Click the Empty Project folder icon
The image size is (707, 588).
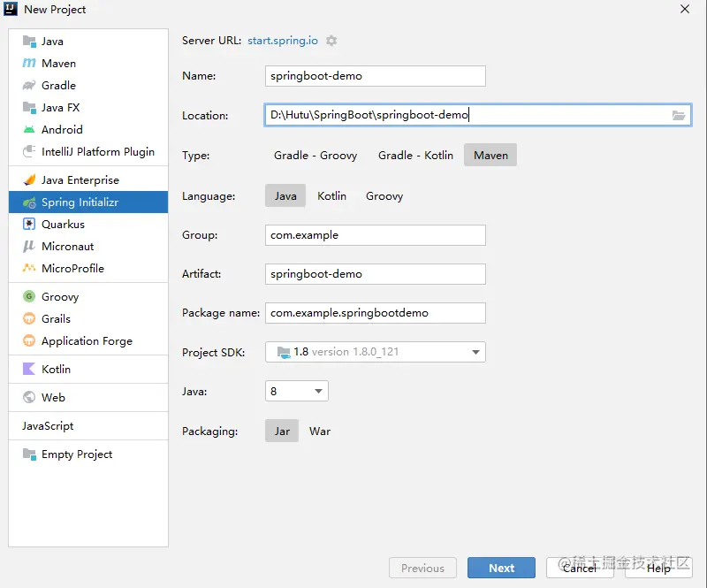click(x=29, y=454)
